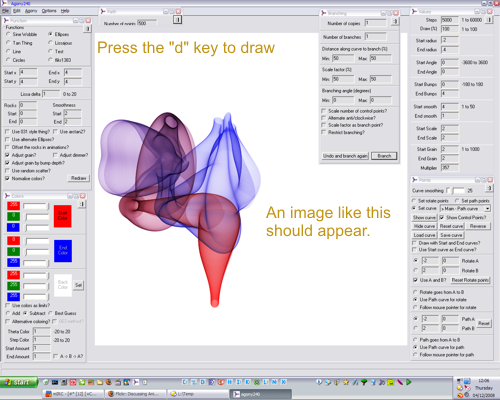Toggle Show Control Points checkbox
This screenshot has width=500, height=400.
442,218
